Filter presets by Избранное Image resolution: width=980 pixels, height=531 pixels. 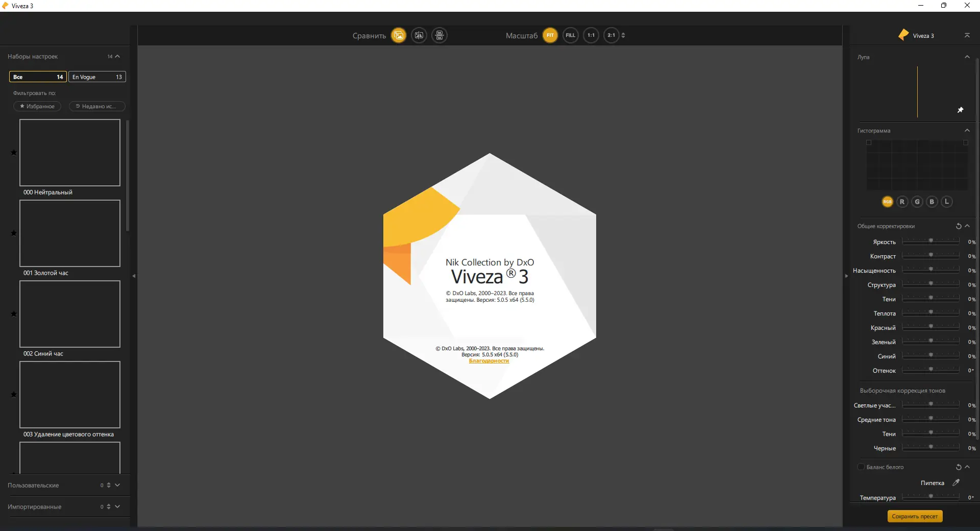coord(37,106)
